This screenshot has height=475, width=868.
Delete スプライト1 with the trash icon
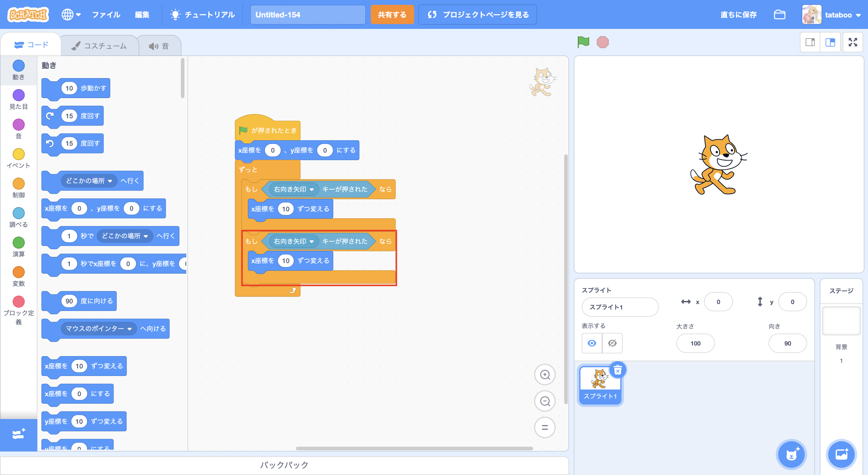point(618,371)
